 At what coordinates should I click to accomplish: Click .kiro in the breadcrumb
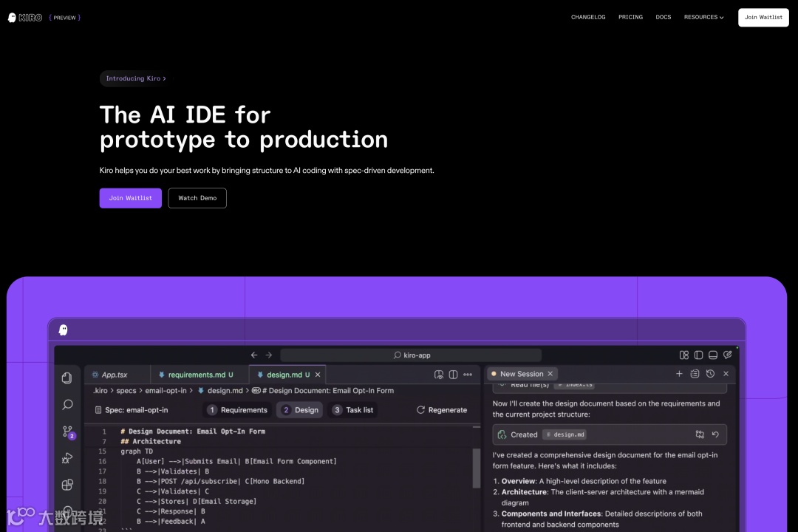click(x=100, y=390)
